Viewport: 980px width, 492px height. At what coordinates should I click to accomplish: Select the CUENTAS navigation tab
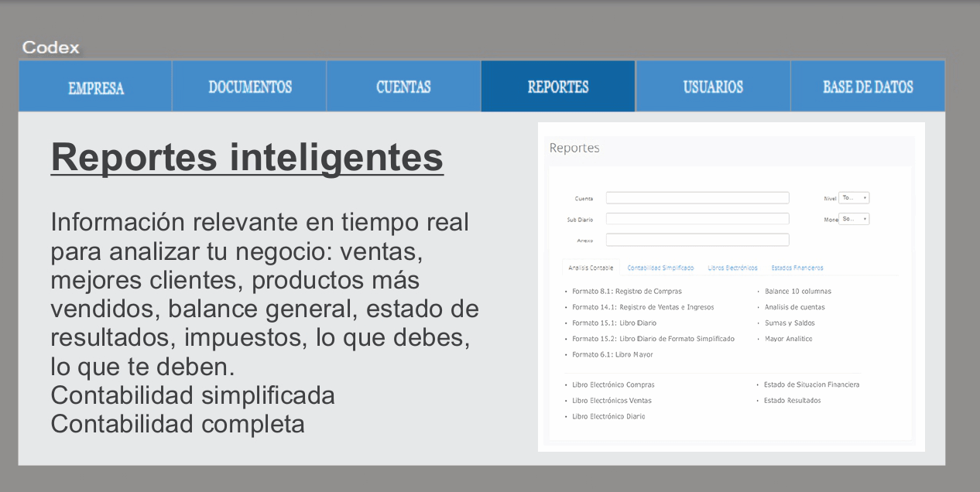point(403,87)
